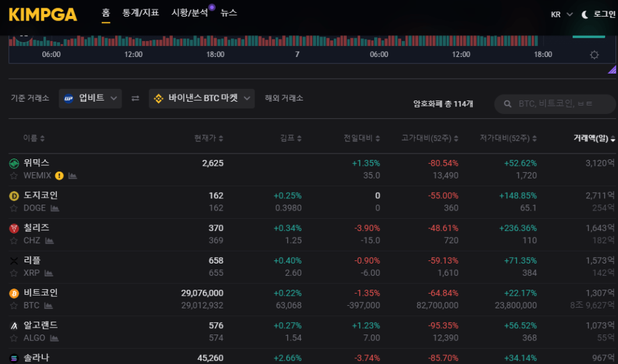
Task: Open the ALGO chart icon
Action: [54, 338]
